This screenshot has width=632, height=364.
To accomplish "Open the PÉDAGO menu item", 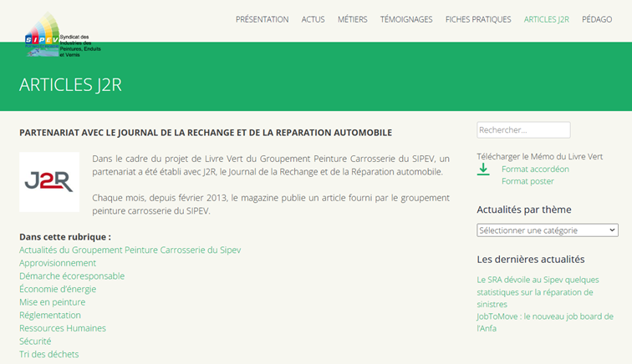I will click(597, 19).
